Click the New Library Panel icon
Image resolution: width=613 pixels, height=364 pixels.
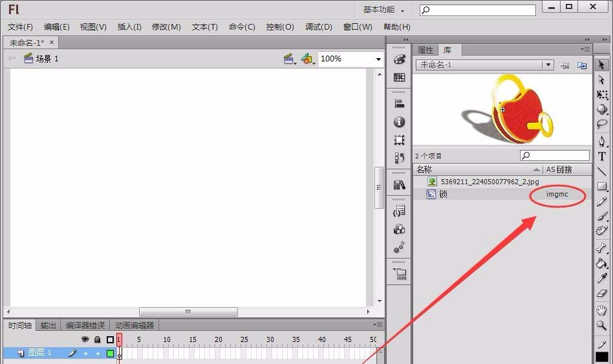pyautogui.click(x=582, y=65)
